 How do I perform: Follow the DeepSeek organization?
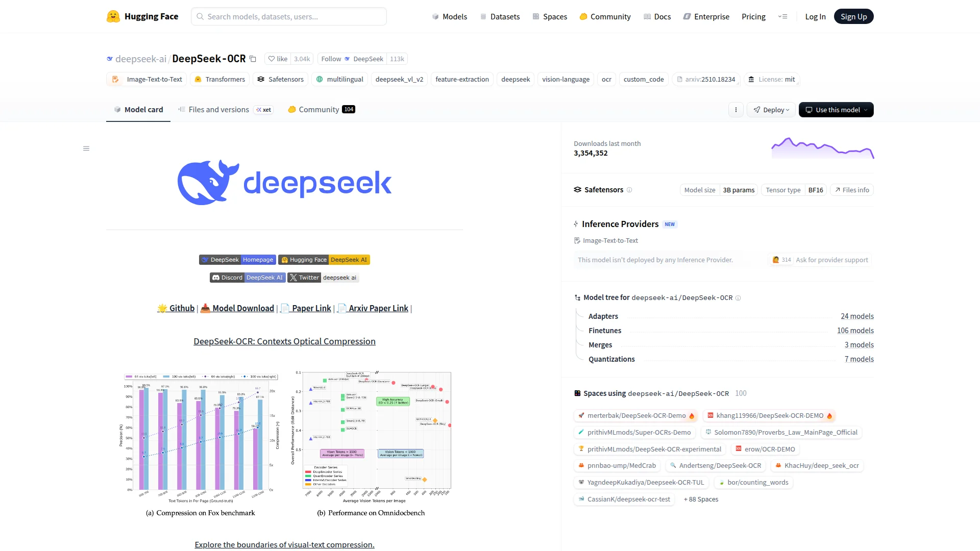(x=331, y=59)
